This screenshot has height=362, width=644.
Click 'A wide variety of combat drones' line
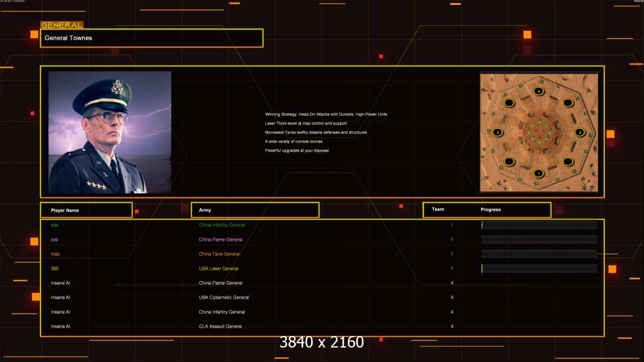click(294, 141)
